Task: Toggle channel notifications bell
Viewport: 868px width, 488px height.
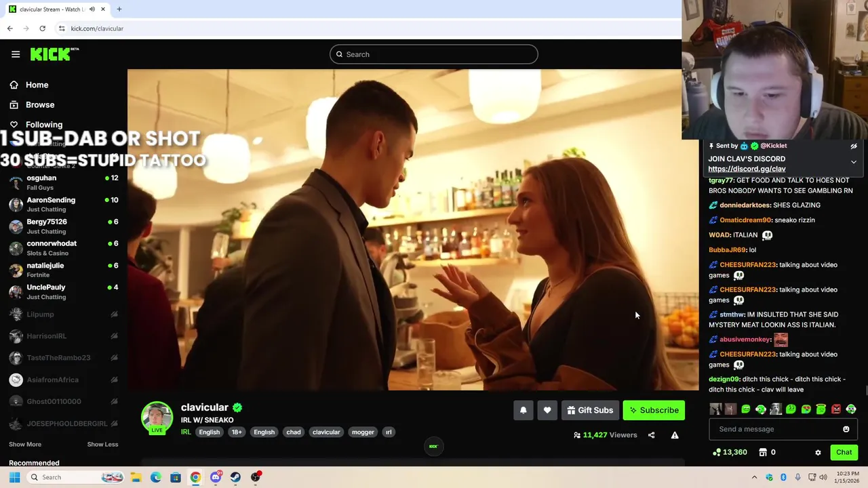Action: (523, 410)
